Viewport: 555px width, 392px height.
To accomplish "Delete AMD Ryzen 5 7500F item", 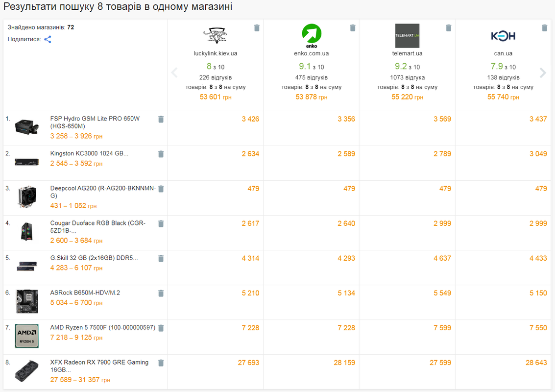I will (161, 328).
